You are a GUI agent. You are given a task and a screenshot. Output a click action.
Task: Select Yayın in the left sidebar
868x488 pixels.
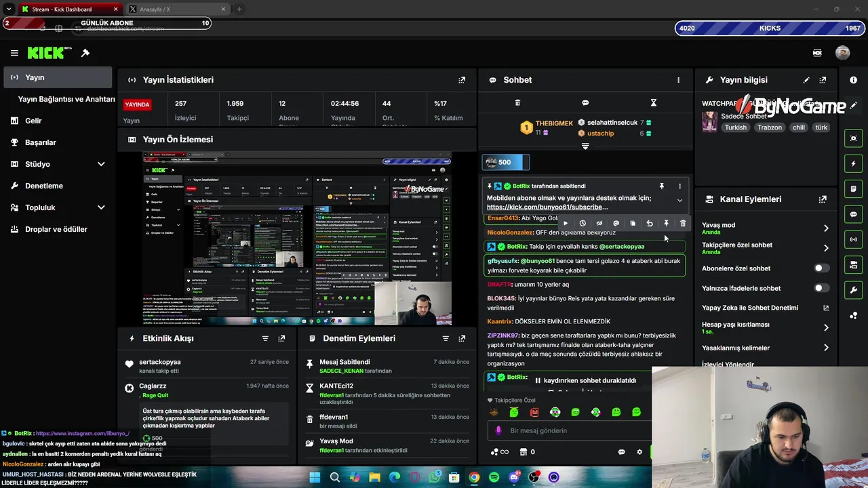[x=58, y=77]
